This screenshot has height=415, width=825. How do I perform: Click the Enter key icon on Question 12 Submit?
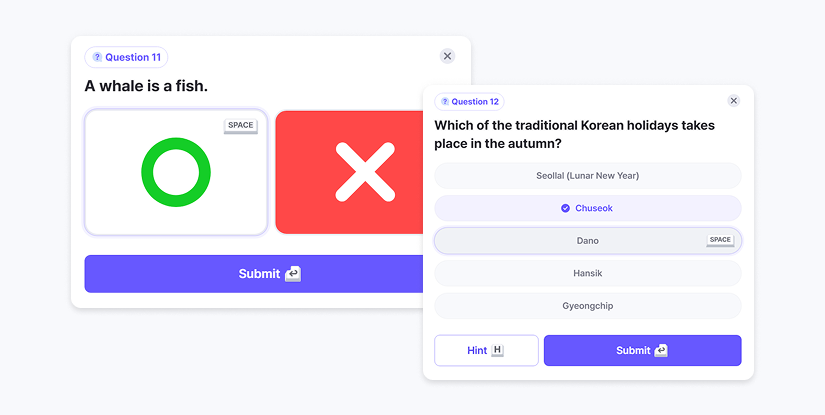click(x=661, y=351)
